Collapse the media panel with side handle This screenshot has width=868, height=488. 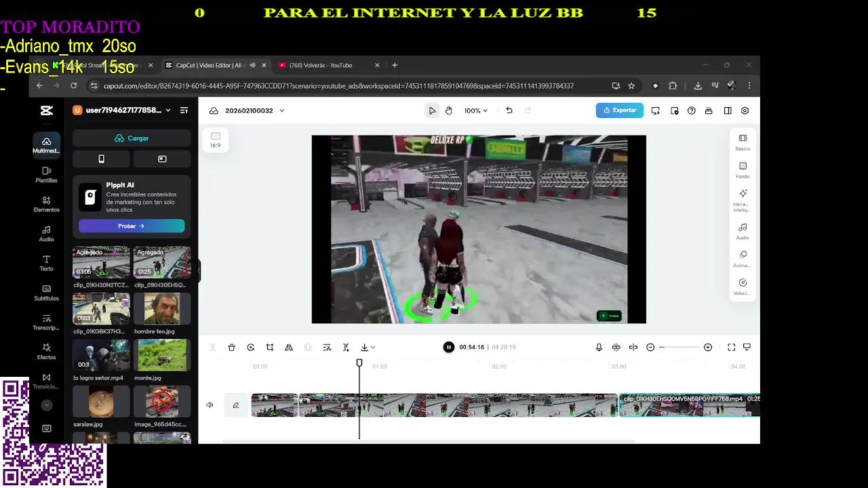(x=199, y=272)
